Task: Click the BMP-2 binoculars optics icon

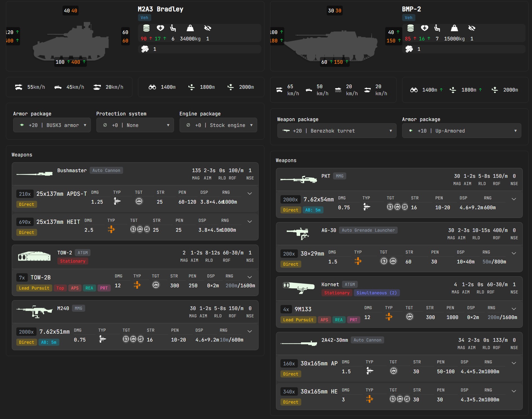Action: coord(414,90)
